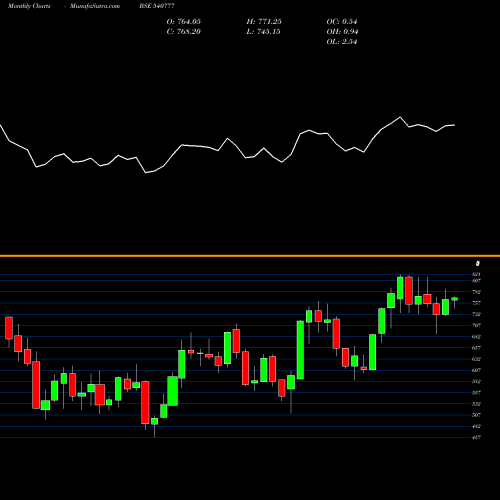Click the 'OC: 0.54' reading
The width and height of the screenshot is (500, 500).
pyautogui.click(x=342, y=22)
